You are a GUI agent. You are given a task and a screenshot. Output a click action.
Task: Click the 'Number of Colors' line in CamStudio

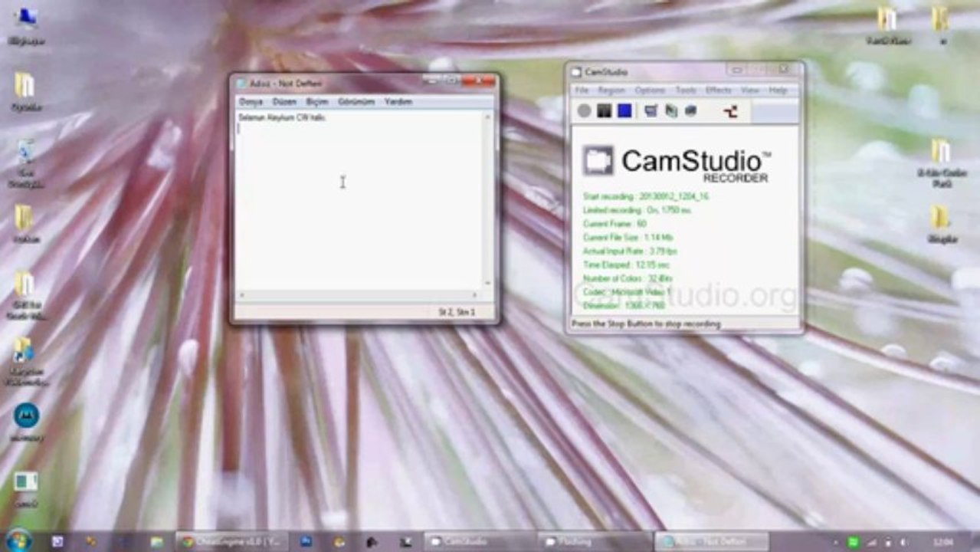[x=628, y=278]
